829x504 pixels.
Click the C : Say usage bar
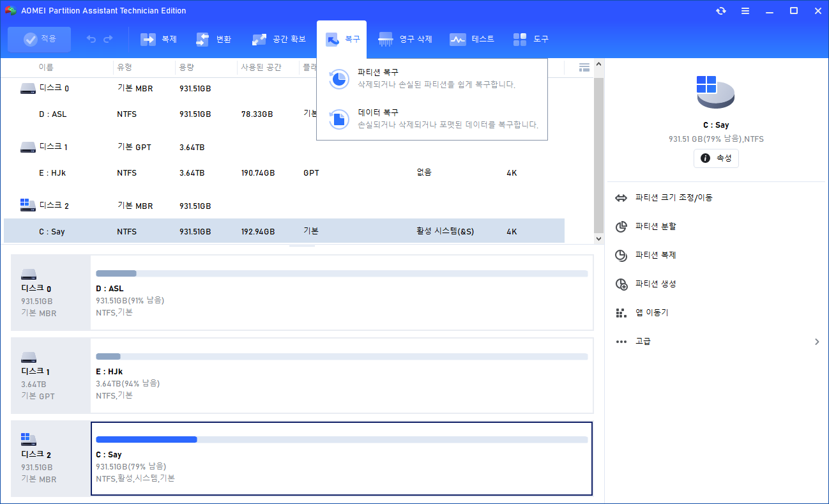point(342,439)
